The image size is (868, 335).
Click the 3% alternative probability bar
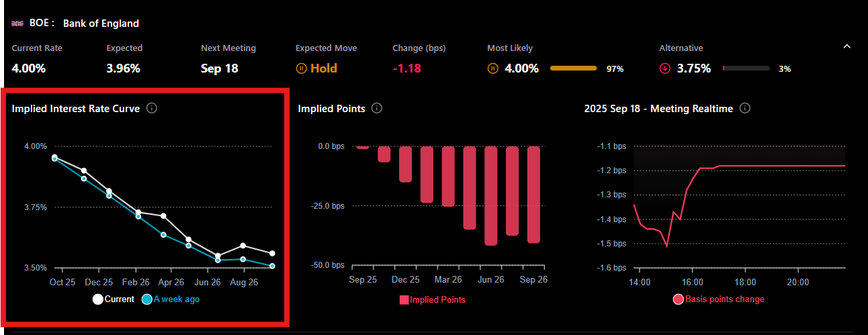pos(746,68)
